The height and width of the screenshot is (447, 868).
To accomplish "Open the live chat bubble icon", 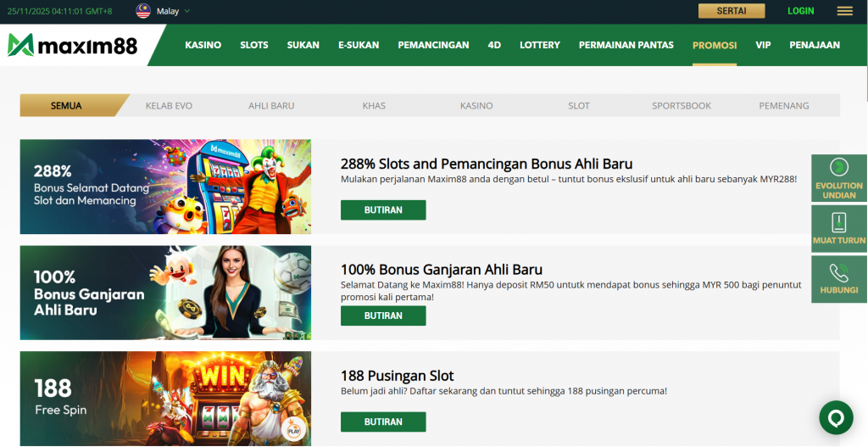I will (x=836, y=417).
